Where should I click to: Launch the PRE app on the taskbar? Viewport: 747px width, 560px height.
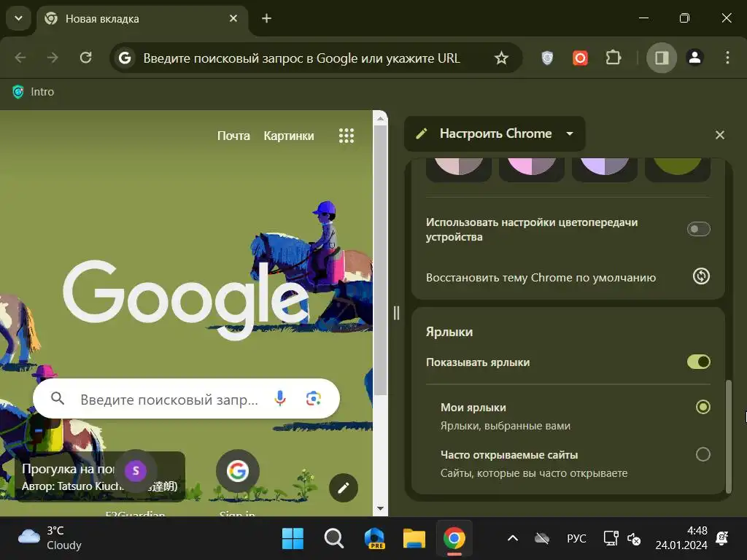(374, 539)
